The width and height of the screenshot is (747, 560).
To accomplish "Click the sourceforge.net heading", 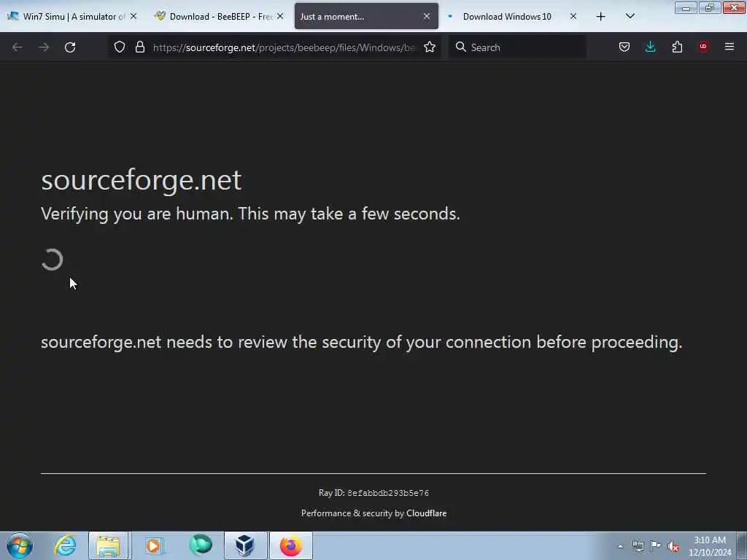I will click(142, 180).
